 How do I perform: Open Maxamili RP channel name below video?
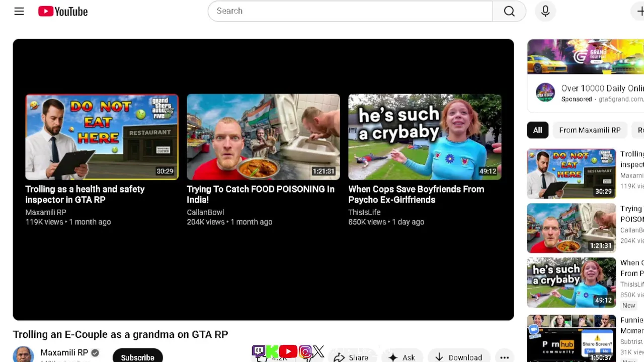coord(64,352)
